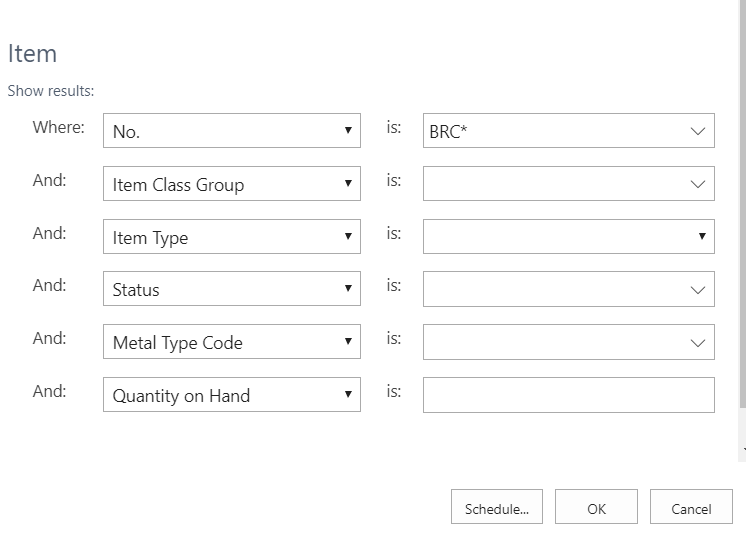Expand the Item Class Group value chevron

pyautogui.click(x=697, y=184)
